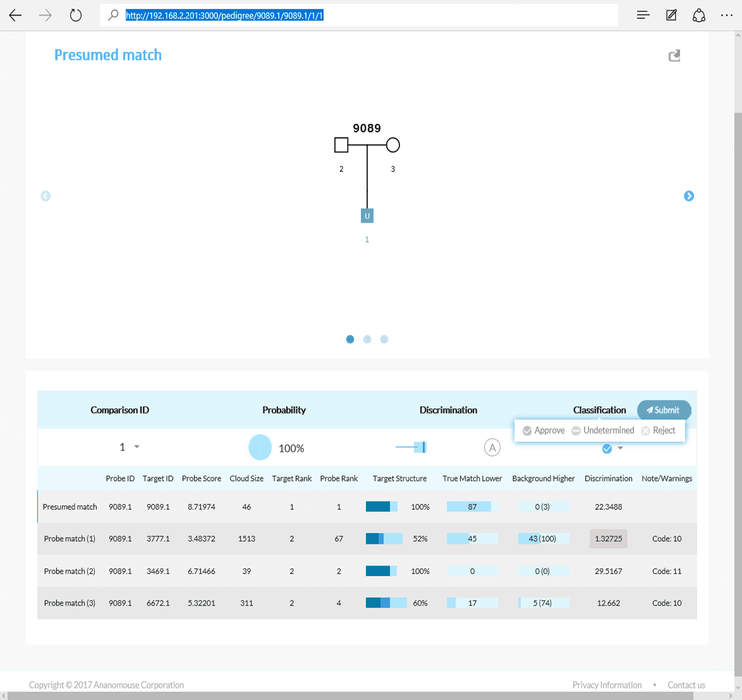Image resolution: width=742 pixels, height=700 pixels.
Task: Click the highlighted discrimination value 1.32725
Action: pos(609,539)
